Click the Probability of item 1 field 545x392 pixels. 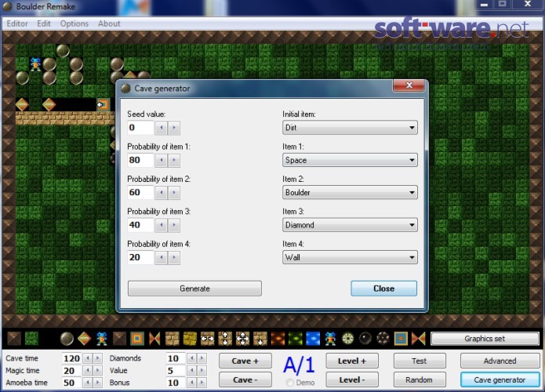click(x=141, y=160)
